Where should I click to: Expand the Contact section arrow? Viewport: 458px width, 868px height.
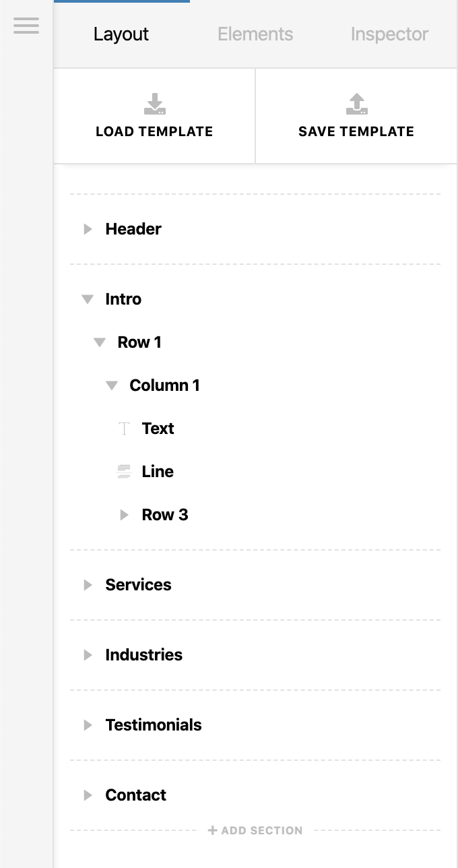[x=88, y=795]
